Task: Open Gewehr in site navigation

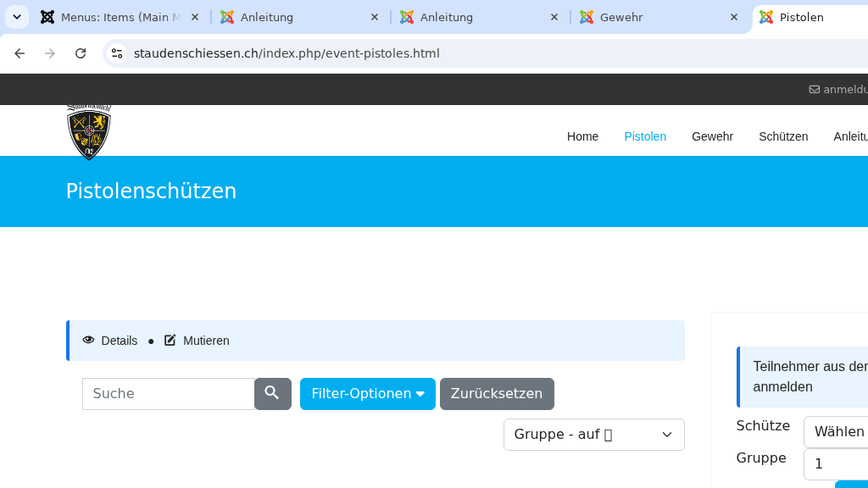Action: point(712,136)
